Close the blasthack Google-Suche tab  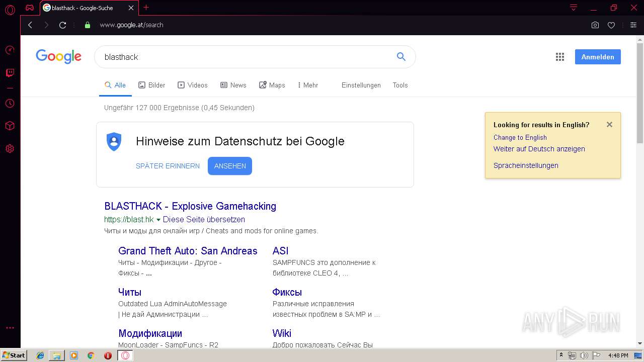(131, 8)
